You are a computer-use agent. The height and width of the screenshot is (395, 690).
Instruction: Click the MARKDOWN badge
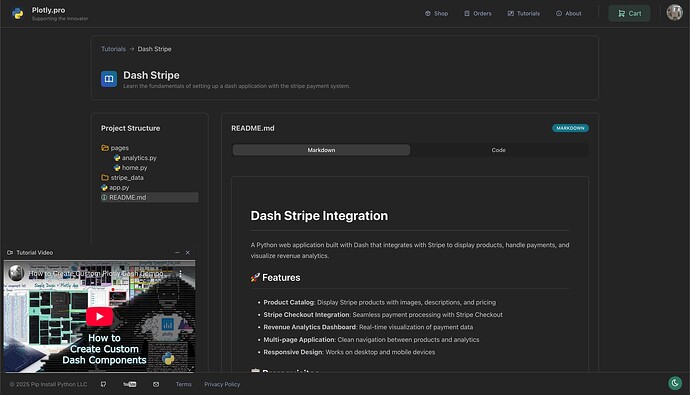pyautogui.click(x=570, y=128)
